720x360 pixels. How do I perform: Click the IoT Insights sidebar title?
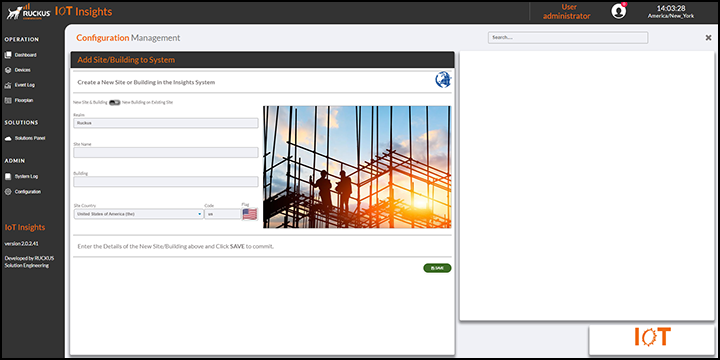pos(25,227)
